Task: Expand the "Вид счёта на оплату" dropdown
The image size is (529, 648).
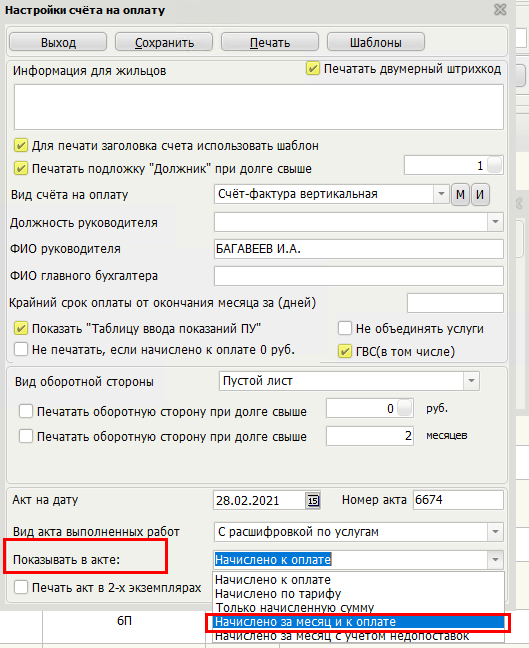Action: pos(441,194)
